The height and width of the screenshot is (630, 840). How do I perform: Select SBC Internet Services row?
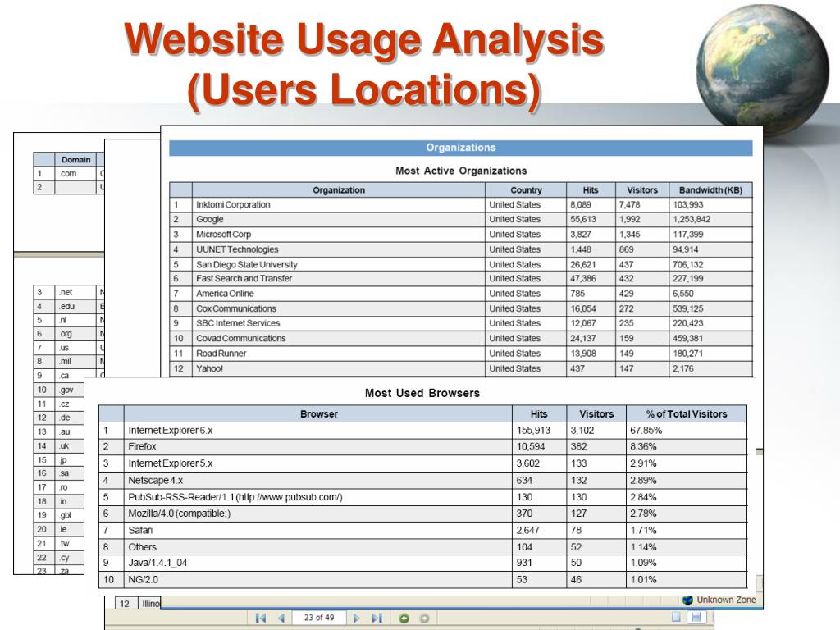pos(461,323)
